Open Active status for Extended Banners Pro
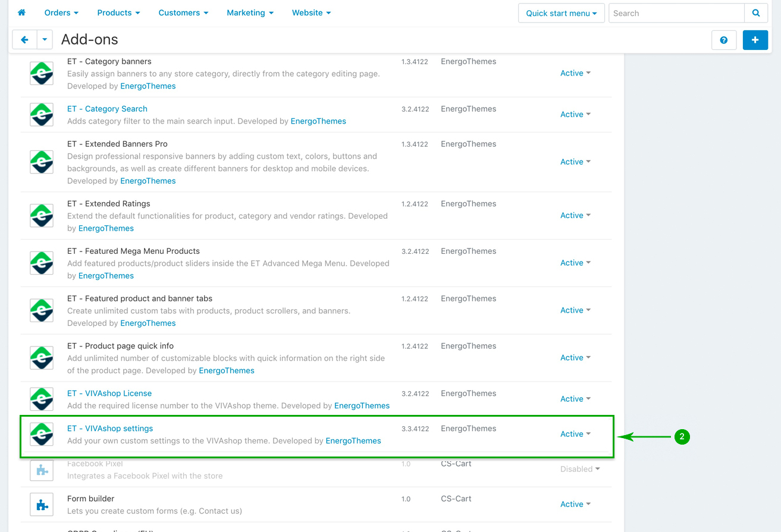Screen dimensions: 781x532 pos(575,162)
